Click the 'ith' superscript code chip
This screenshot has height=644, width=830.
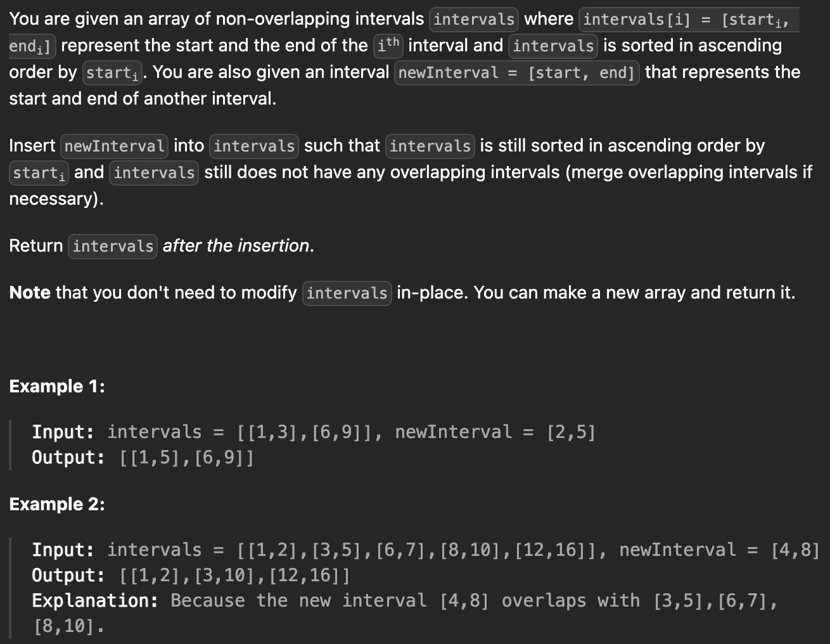tap(388, 46)
